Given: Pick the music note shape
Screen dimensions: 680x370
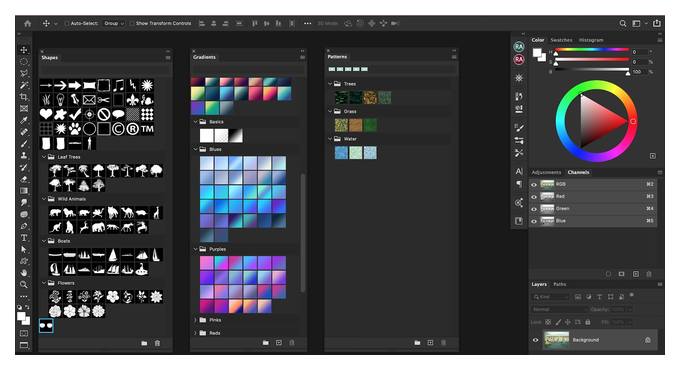Looking at the screenshot, I should tap(118, 85).
